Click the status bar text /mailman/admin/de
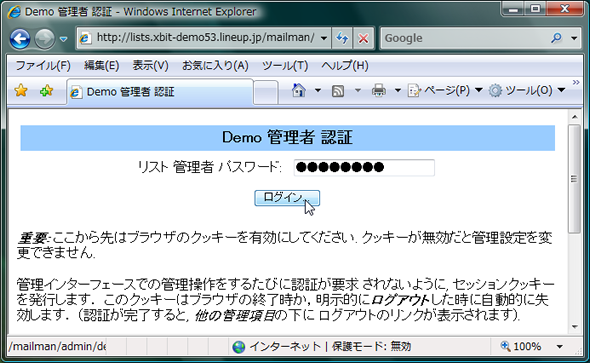Image resolution: width=590 pixels, height=363 pixels. tap(58, 346)
